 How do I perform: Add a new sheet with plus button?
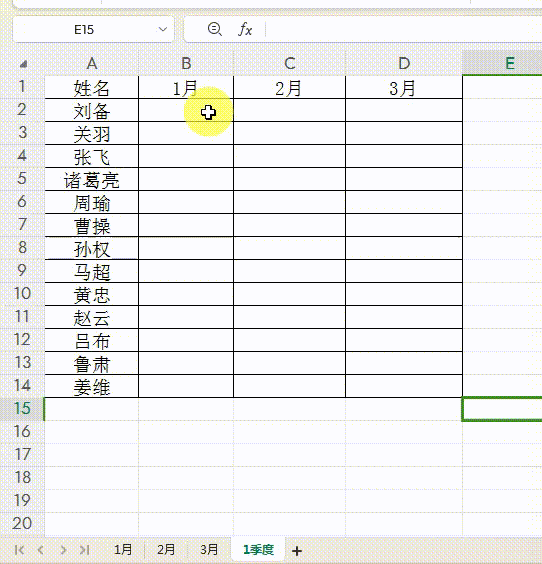coord(297,551)
